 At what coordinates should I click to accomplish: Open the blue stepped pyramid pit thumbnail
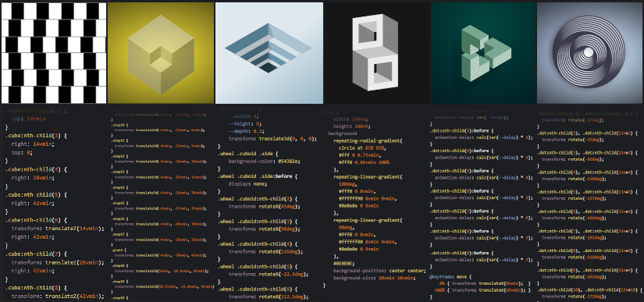[269, 53]
